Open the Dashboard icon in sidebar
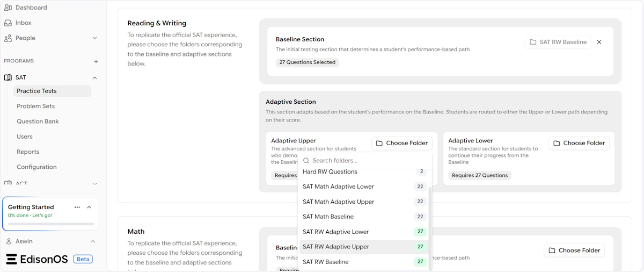The image size is (644, 272). click(x=8, y=8)
